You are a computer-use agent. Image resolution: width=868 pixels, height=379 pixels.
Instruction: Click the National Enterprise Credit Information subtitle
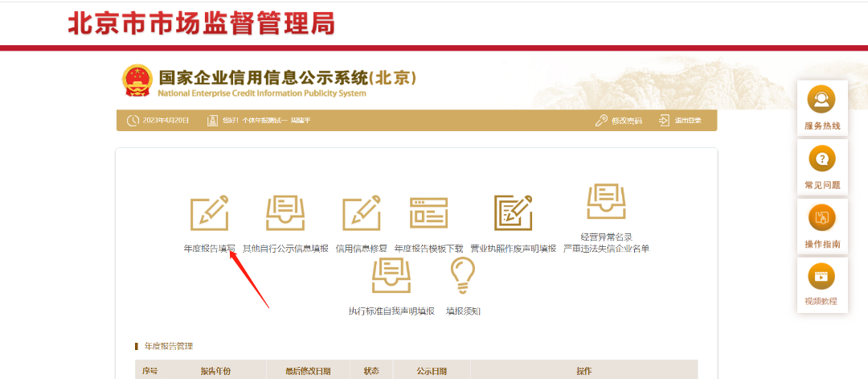point(262,93)
